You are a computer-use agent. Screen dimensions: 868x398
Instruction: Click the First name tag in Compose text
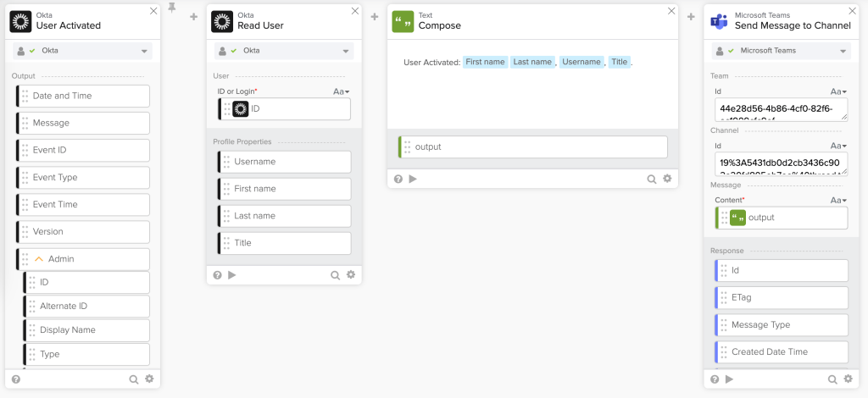click(485, 62)
